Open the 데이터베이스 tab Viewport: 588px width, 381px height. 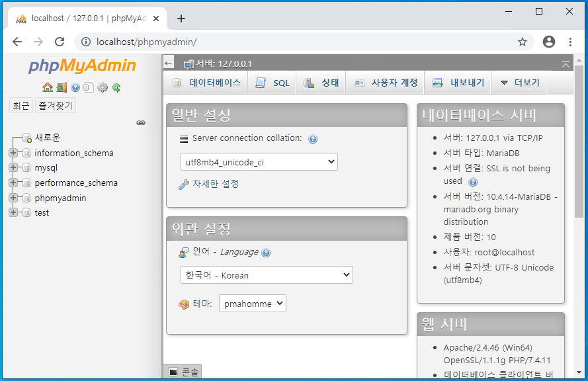click(206, 83)
